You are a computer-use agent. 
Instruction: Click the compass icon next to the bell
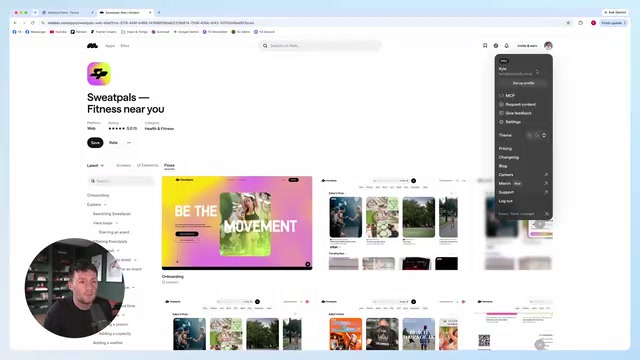(496, 46)
